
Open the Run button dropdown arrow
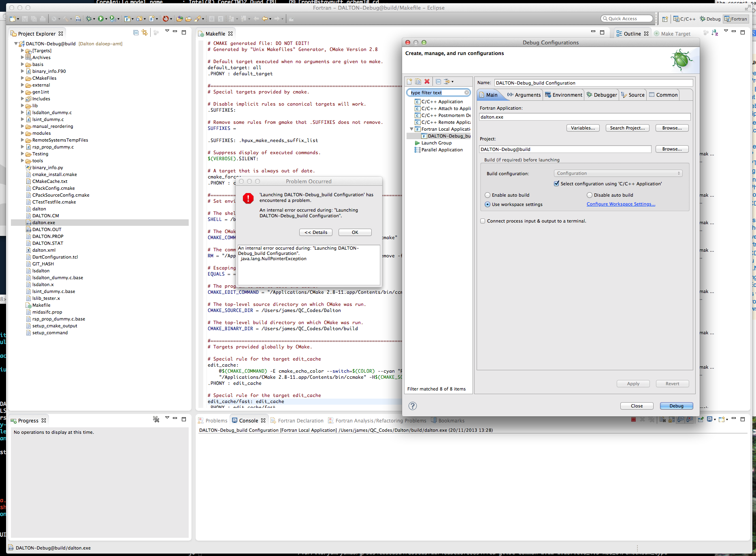[x=106, y=19]
